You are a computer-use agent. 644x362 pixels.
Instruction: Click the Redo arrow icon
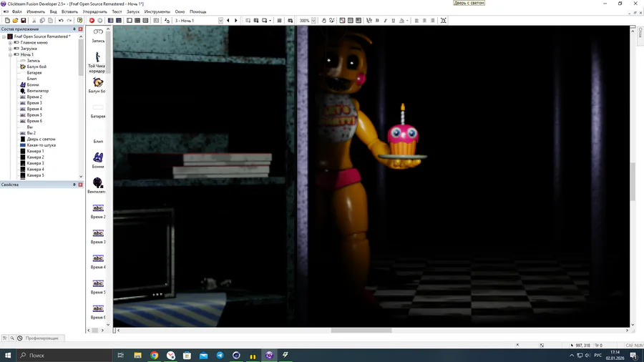(69, 21)
